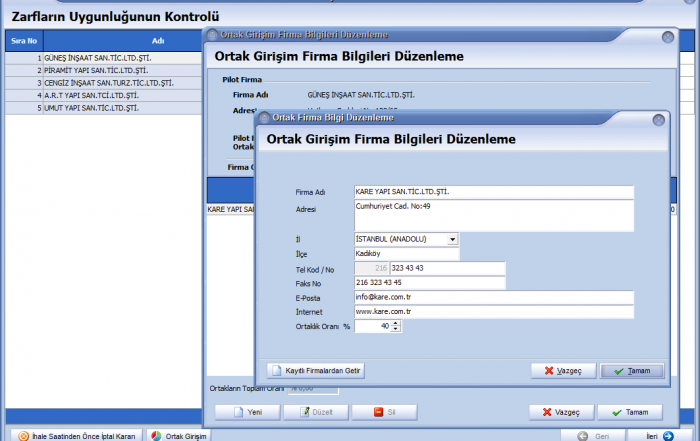The width and height of the screenshot is (700, 441).
Task: Decrease Ortaklık Oranı with the down arrow
Action: pyautogui.click(x=396, y=329)
